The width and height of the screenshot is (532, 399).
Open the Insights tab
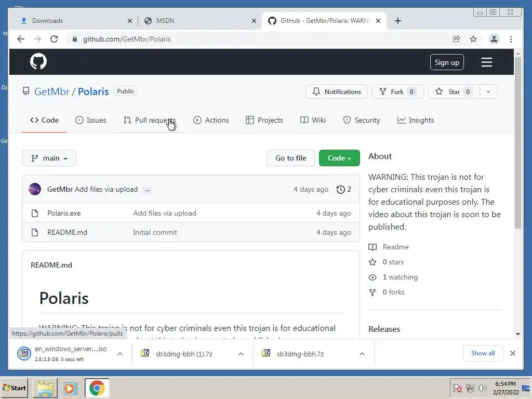(x=416, y=120)
